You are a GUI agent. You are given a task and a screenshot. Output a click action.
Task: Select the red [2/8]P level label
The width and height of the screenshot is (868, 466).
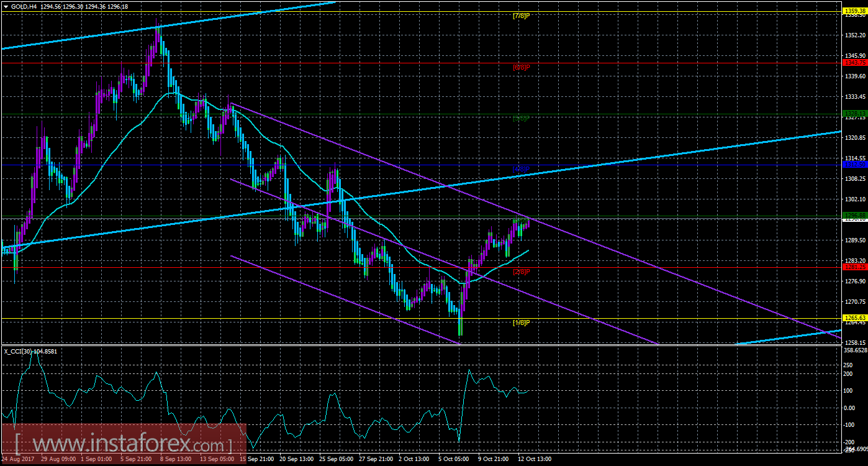[x=521, y=272]
